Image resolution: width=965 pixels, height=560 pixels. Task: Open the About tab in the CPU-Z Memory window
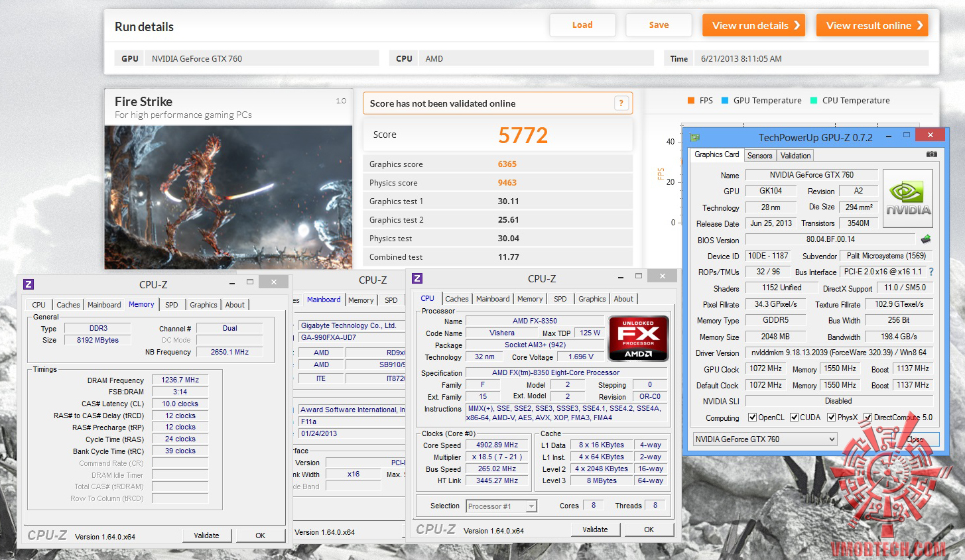tap(235, 305)
